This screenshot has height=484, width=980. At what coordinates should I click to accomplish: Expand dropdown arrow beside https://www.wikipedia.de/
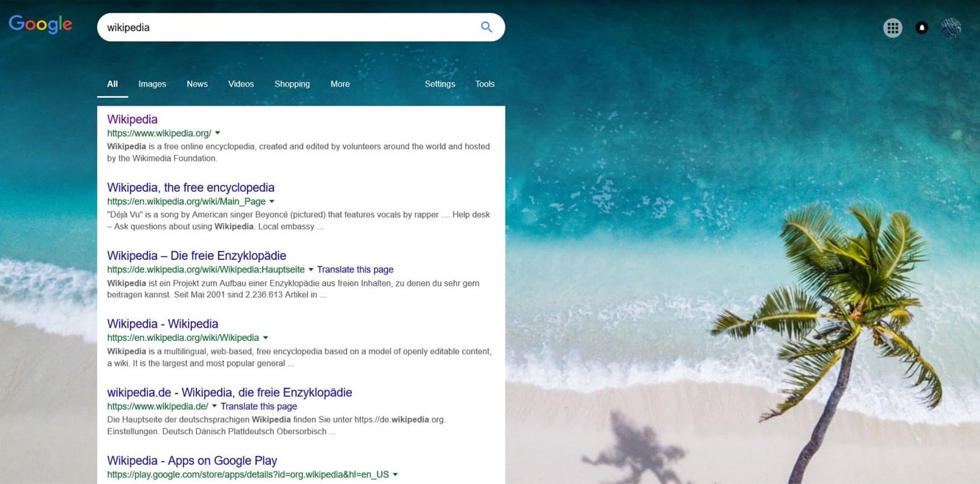[215, 406]
